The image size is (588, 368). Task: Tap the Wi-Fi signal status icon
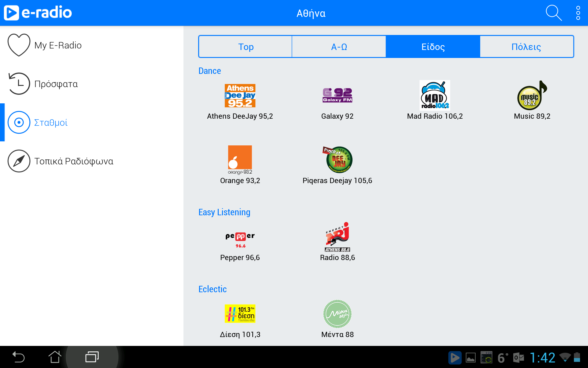pos(565,357)
